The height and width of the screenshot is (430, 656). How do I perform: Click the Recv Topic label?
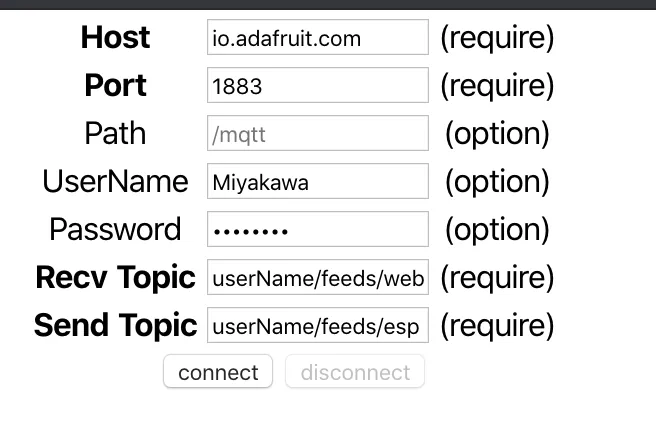coord(115,278)
